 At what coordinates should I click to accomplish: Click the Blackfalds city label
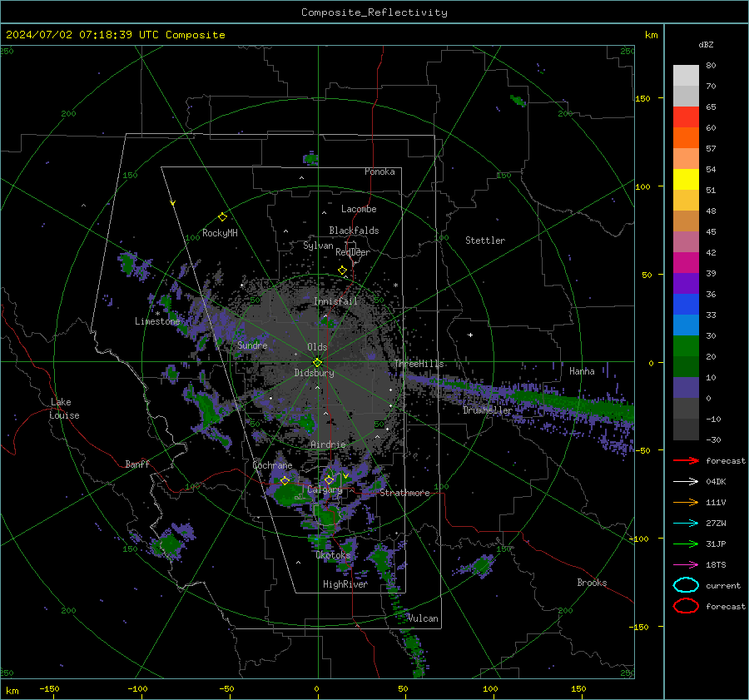(354, 231)
